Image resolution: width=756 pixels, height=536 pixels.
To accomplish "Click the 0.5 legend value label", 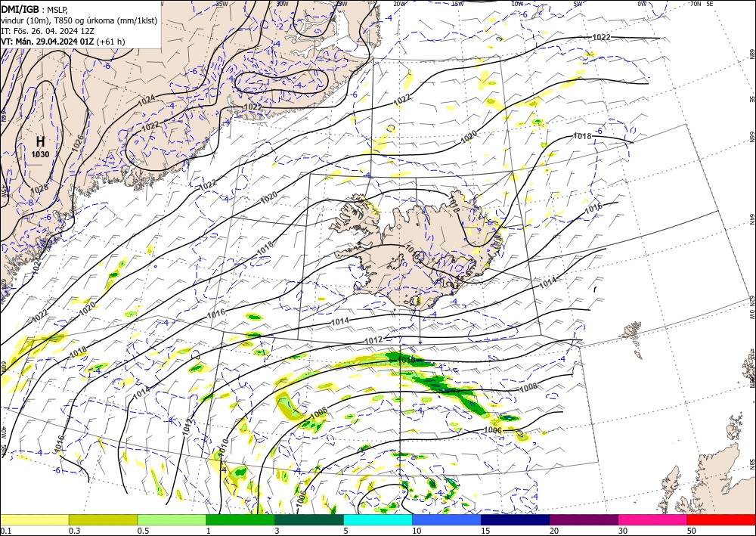I will pyautogui.click(x=143, y=531).
